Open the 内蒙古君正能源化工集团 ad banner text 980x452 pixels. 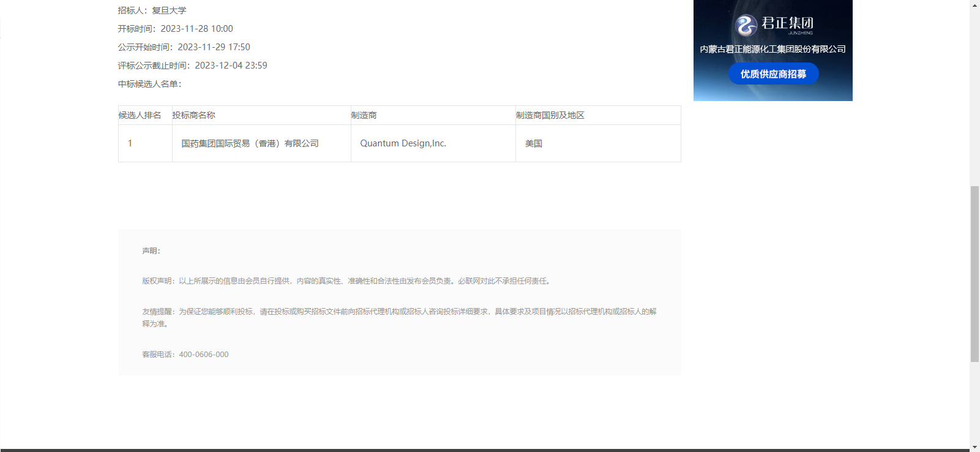[x=772, y=49]
